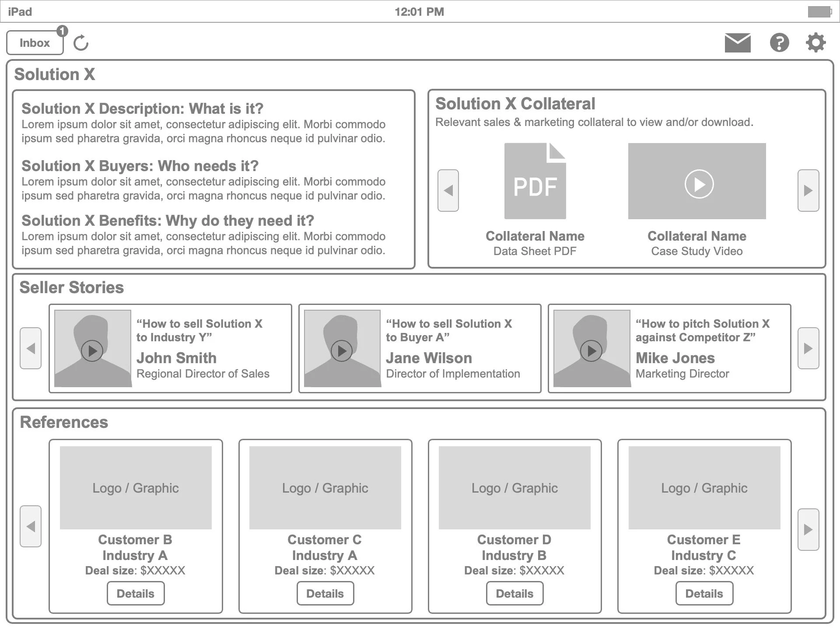This screenshot has height=630, width=840.
Task: Play Mike Jones' seller story video
Action: click(x=591, y=351)
